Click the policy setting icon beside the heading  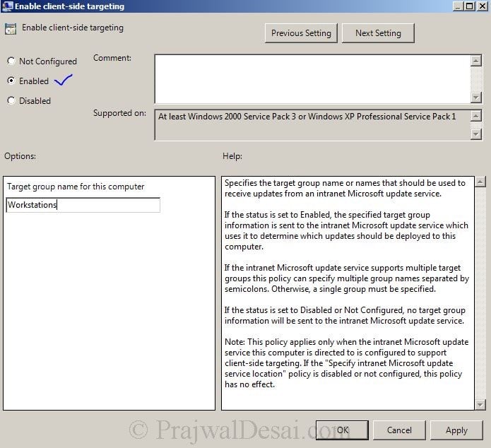click(x=11, y=29)
